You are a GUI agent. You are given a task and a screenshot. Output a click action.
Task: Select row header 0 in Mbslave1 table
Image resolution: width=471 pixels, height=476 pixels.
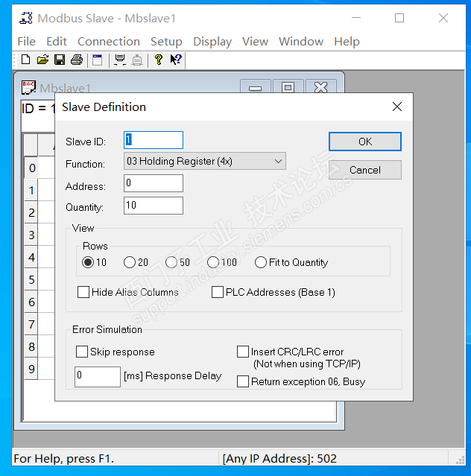pos(31,168)
